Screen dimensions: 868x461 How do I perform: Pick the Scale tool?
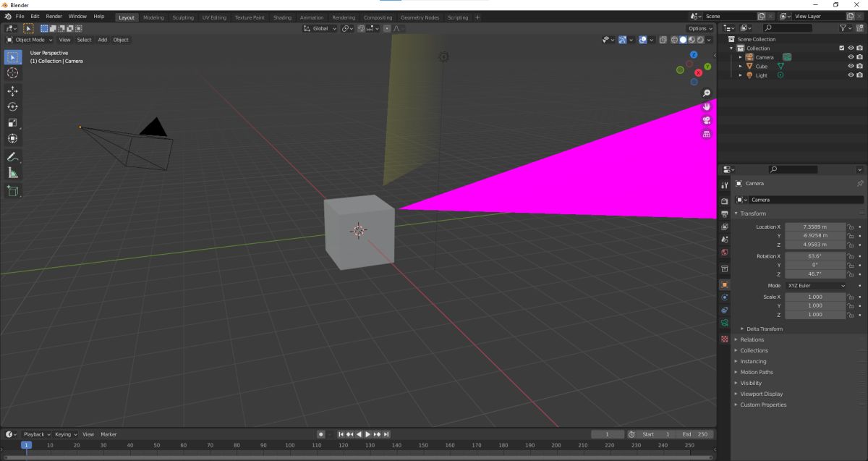coord(13,123)
